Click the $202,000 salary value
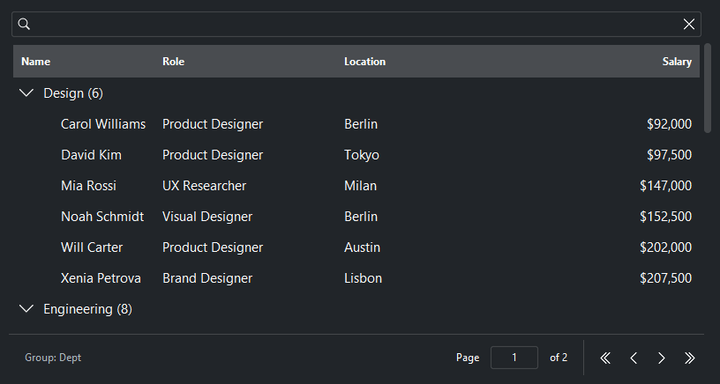The height and width of the screenshot is (384, 720). pos(666,247)
